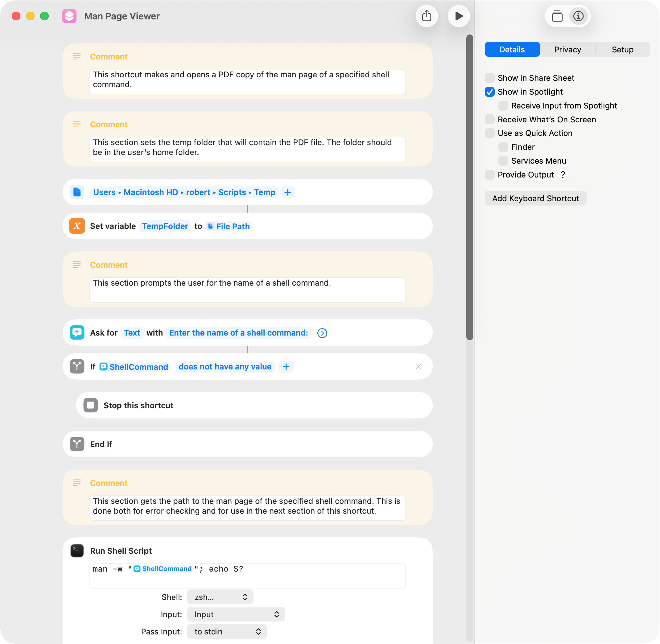660x644 pixels.
Task: Remove the If action with the X
Action: click(418, 367)
